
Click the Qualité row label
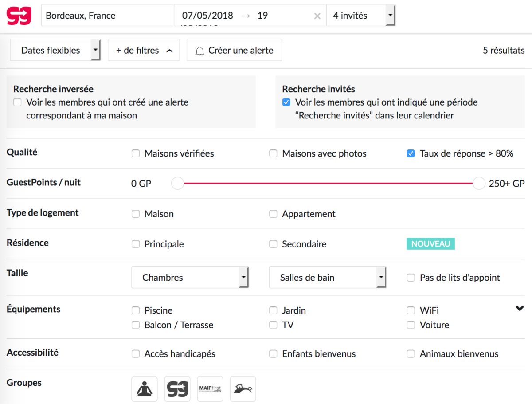click(x=22, y=153)
